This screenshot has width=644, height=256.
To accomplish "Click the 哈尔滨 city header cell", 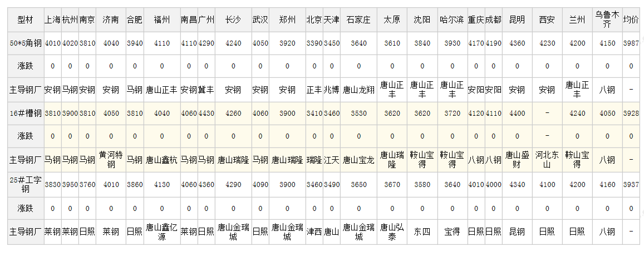I will pyautogui.click(x=452, y=20).
